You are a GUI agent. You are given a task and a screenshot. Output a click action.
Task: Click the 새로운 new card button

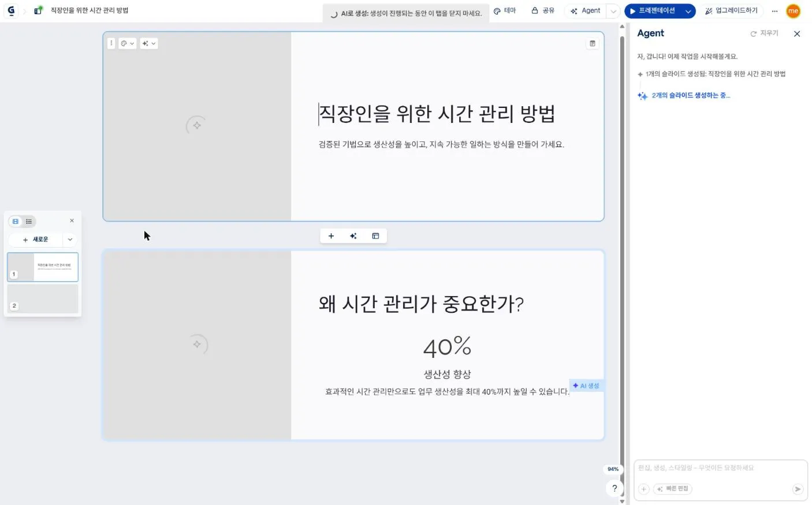pos(35,240)
